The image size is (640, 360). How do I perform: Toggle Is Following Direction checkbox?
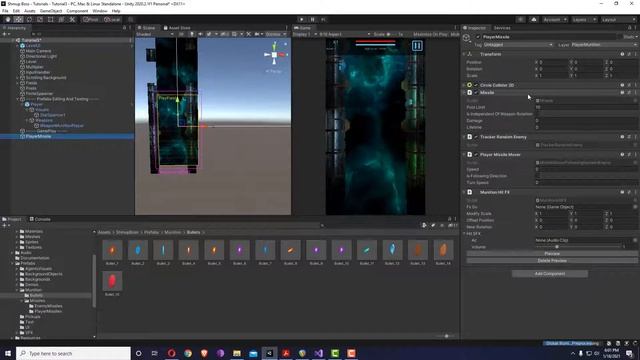(538, 176)
